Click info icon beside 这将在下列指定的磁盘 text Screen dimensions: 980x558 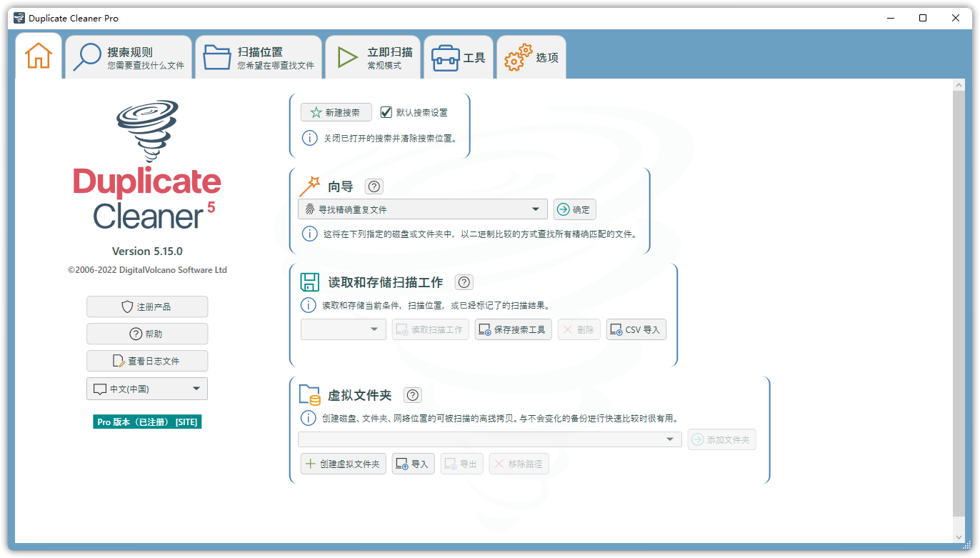coord(309,234)
